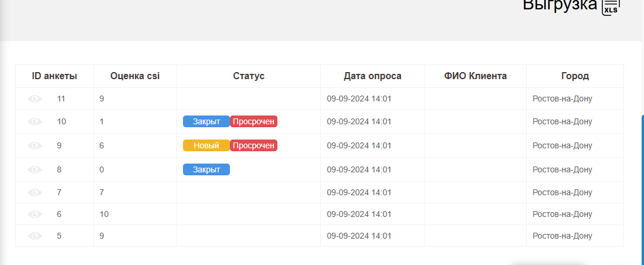
Task: Click the "Дата опроса" column header
Action: pyautogui.click(x=372, y=76)
